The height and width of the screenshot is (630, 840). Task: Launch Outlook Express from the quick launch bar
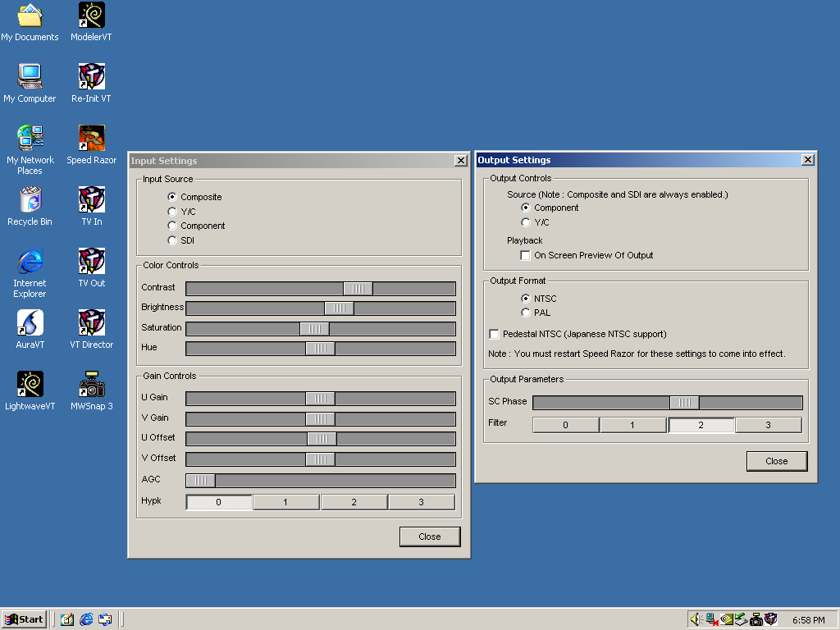point(105,620)
